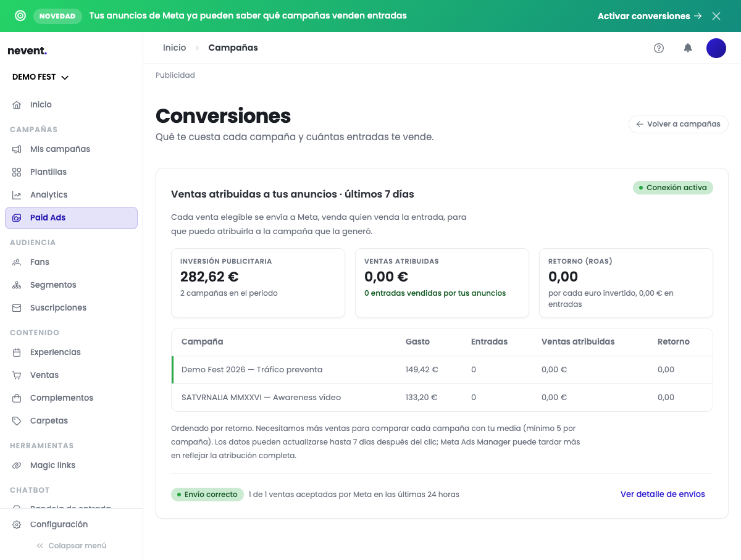Click the Ventas atribuidas summary card

point(442,283)
